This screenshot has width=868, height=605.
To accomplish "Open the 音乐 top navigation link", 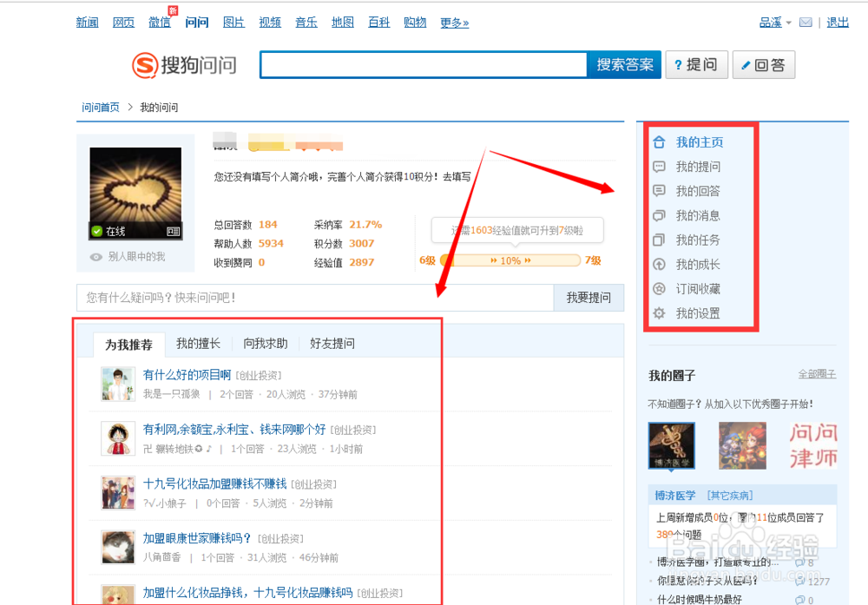I will (x=306, y=23).
